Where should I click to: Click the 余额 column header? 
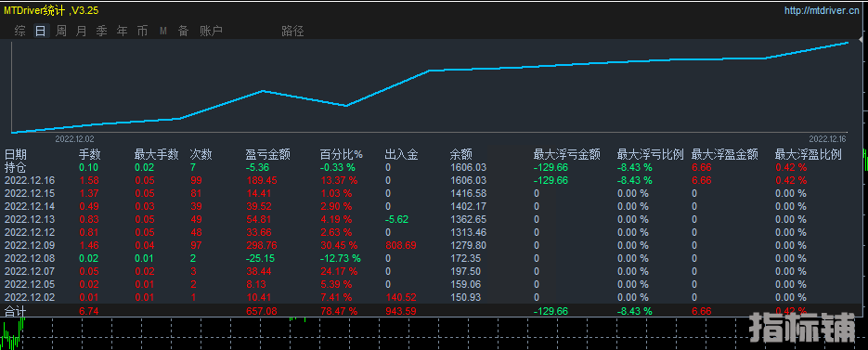pos(461,154)
